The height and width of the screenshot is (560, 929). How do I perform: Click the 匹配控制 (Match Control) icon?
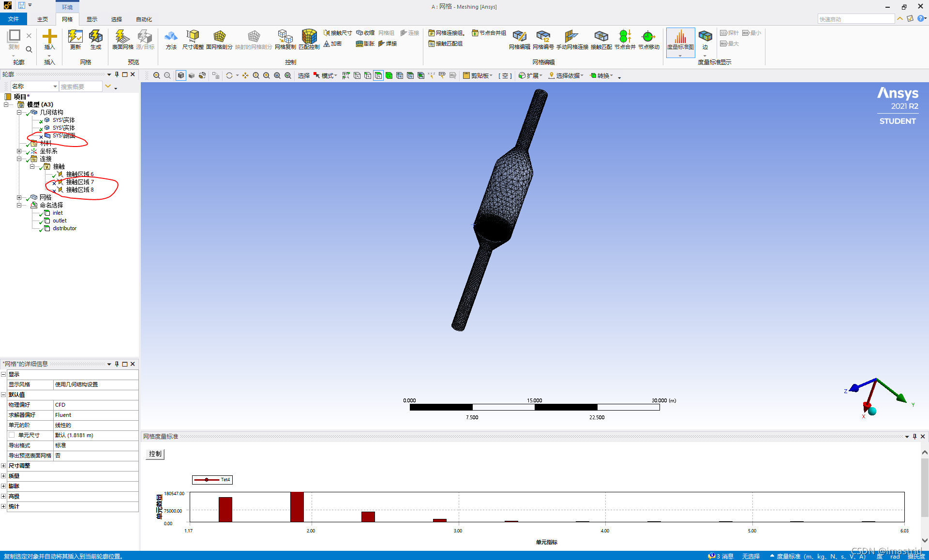309,37
